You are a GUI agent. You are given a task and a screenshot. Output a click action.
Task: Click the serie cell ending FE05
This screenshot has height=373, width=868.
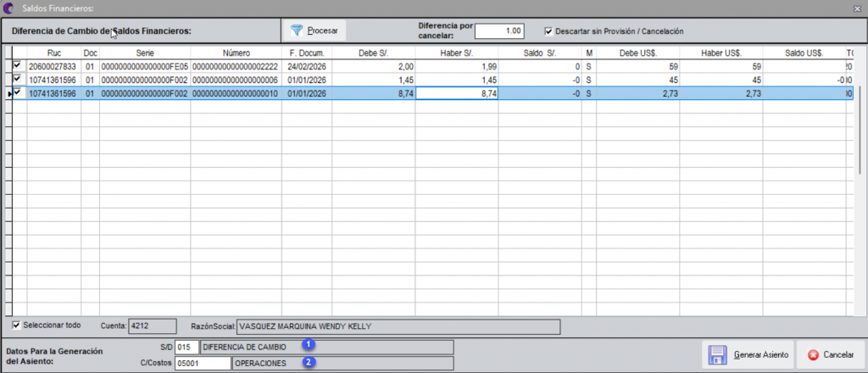tap(145, 66)
